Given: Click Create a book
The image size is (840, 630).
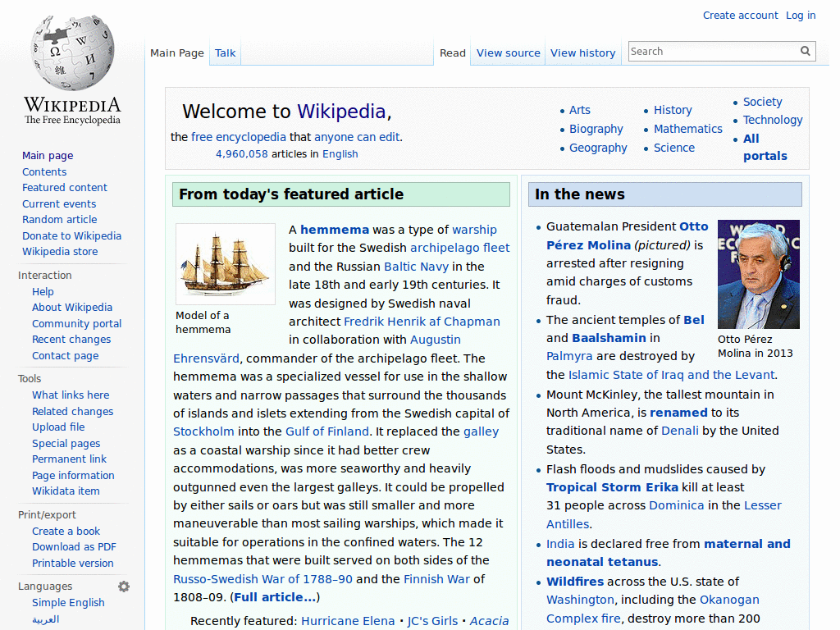Looking at the screenshot, I should [66, 531].
